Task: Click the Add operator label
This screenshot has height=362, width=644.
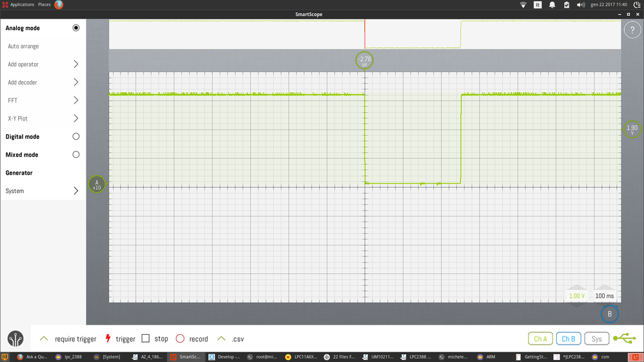Action: pyautogui.click(x=23, y=64)
